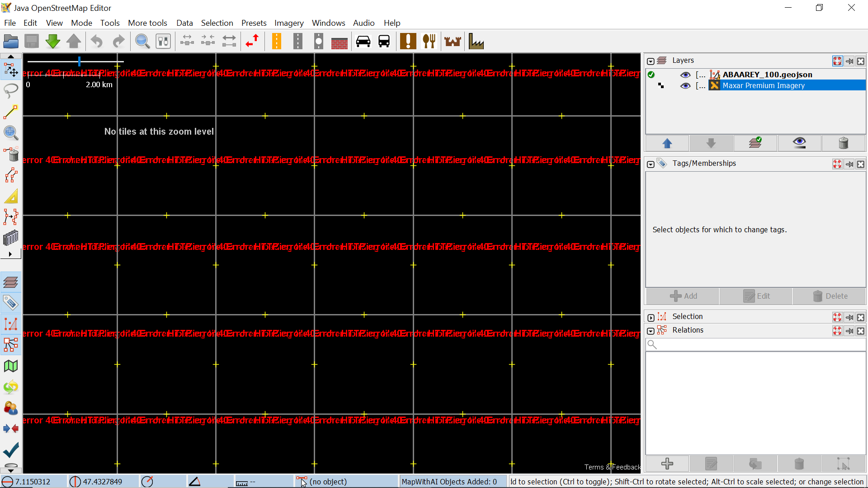Apply the restaurant fork-knife preset

click(x=429, y=42)
